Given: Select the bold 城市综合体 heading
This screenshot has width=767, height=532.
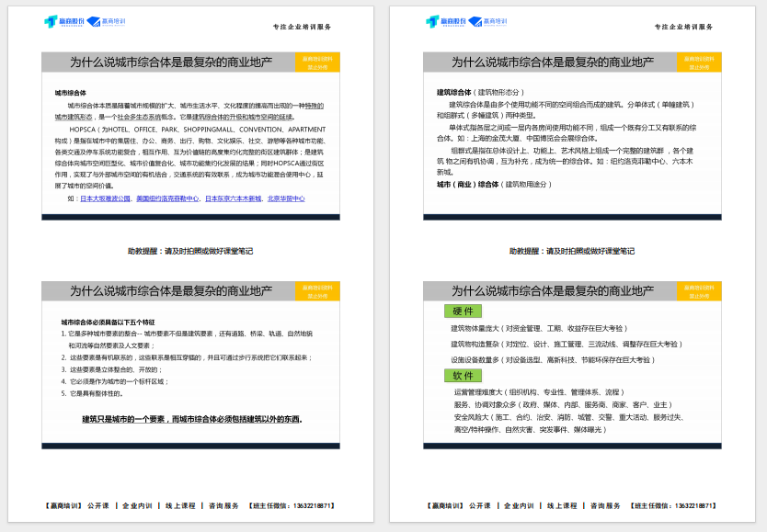Looking at the screenshot, I should [71, 93].
